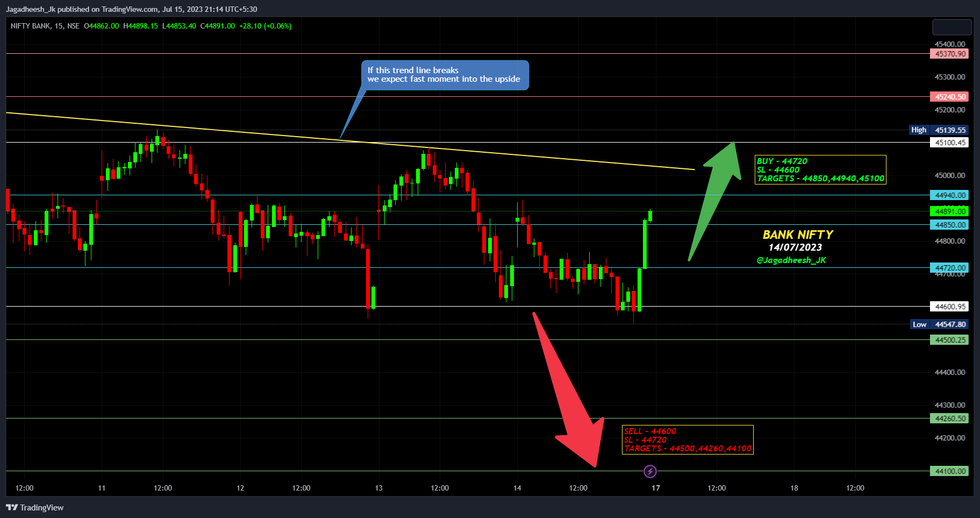980x518 pixels.
Task: Click the 44720.00 price label
Action: [x=949, y=268]
